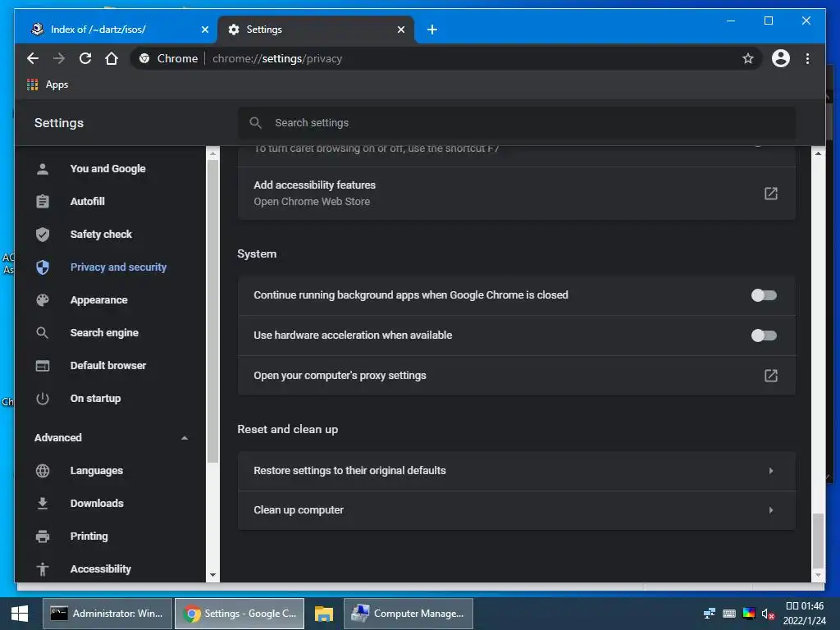Click Clean up computer row
Screen dimensions: 840x630
[x=517, y=510]
